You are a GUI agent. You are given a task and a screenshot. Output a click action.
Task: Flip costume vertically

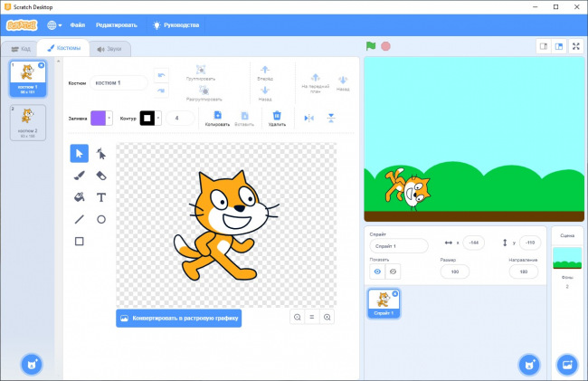click(331, 119)
